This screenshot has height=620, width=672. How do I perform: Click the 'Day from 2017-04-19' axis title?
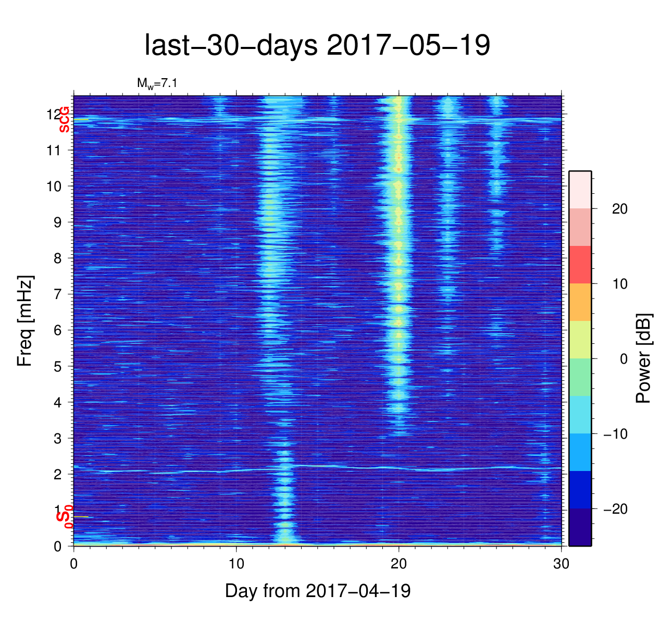pos(318,591)
